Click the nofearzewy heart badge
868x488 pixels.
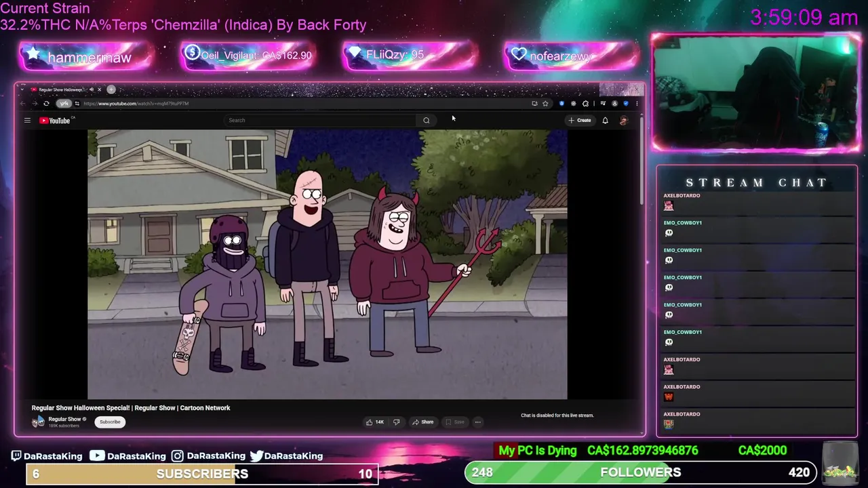click(572, 56)
